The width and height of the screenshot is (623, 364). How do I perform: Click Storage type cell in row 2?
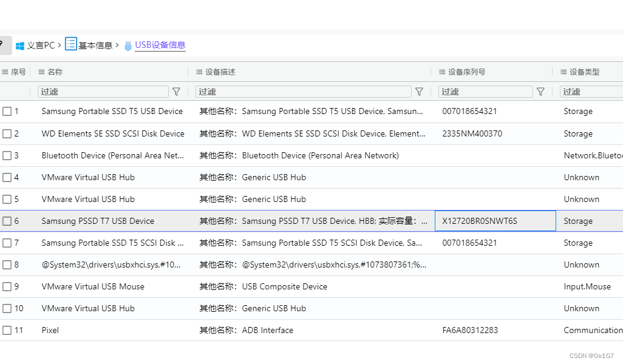pos(577,133)
